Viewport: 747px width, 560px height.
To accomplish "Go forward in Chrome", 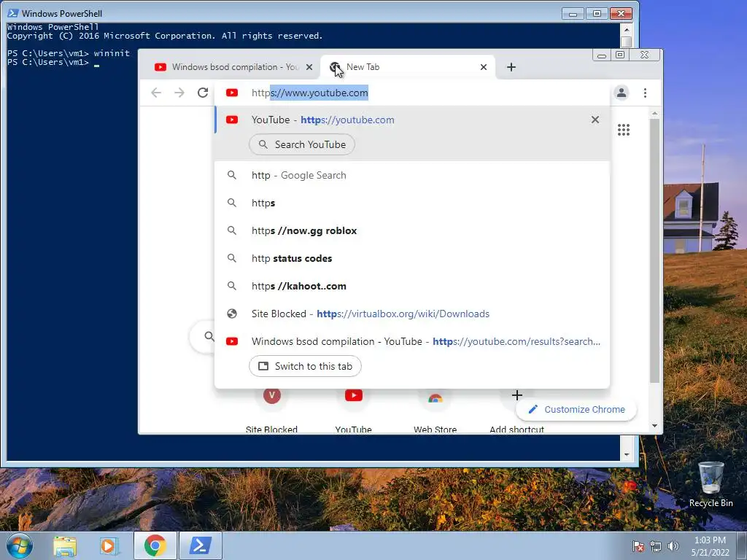I will coord(179,93).
